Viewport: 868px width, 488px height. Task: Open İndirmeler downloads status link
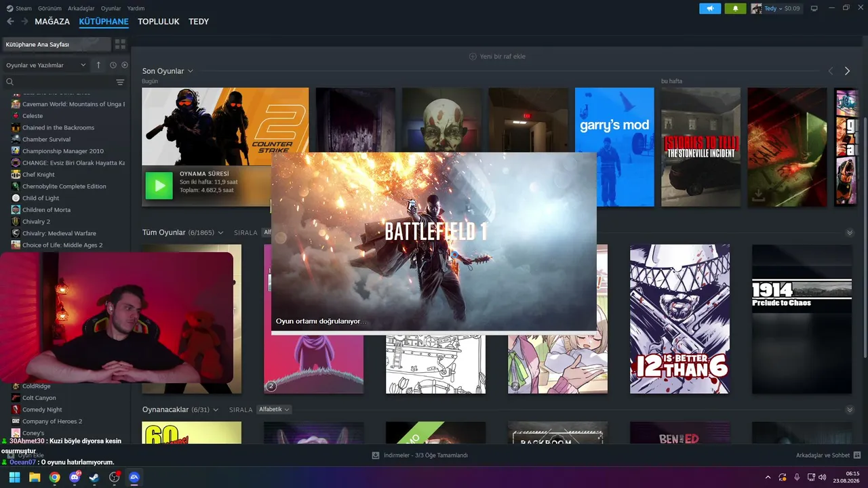[425, 455]
